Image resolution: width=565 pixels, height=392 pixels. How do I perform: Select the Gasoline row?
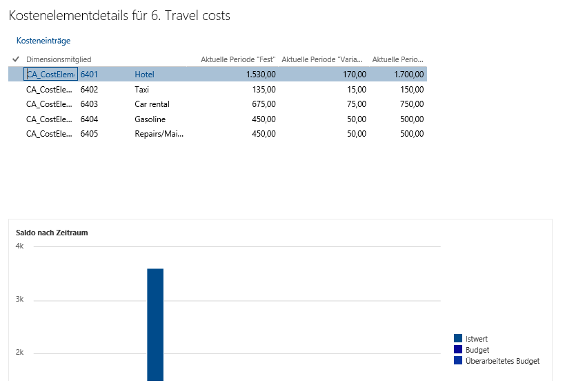click(x=150, y=119)
